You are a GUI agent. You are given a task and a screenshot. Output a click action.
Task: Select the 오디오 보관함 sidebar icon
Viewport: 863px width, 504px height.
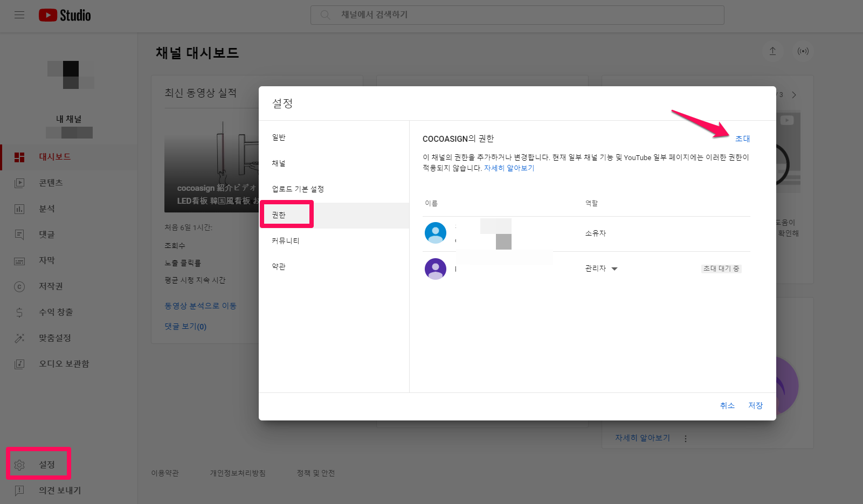pyautogui.click(x=19, y=363)
